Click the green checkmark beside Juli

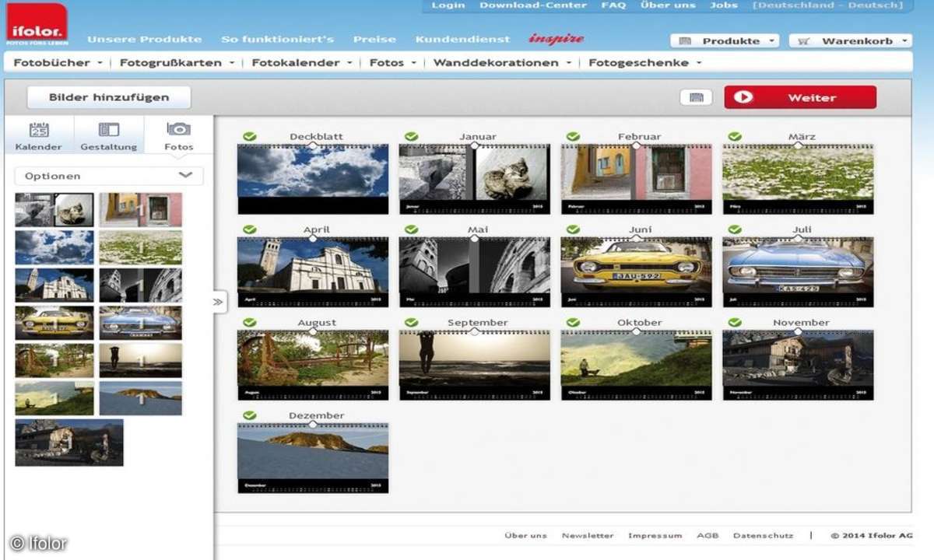(735, 229)
